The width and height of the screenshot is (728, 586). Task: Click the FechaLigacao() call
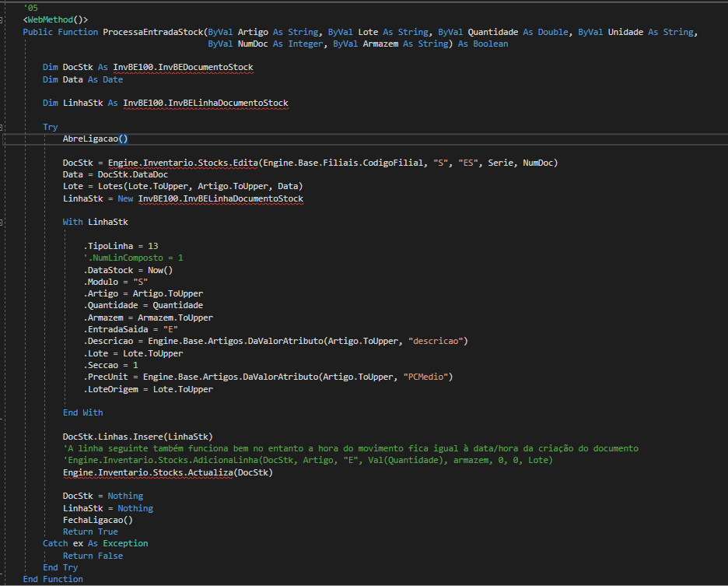(98, 520)
